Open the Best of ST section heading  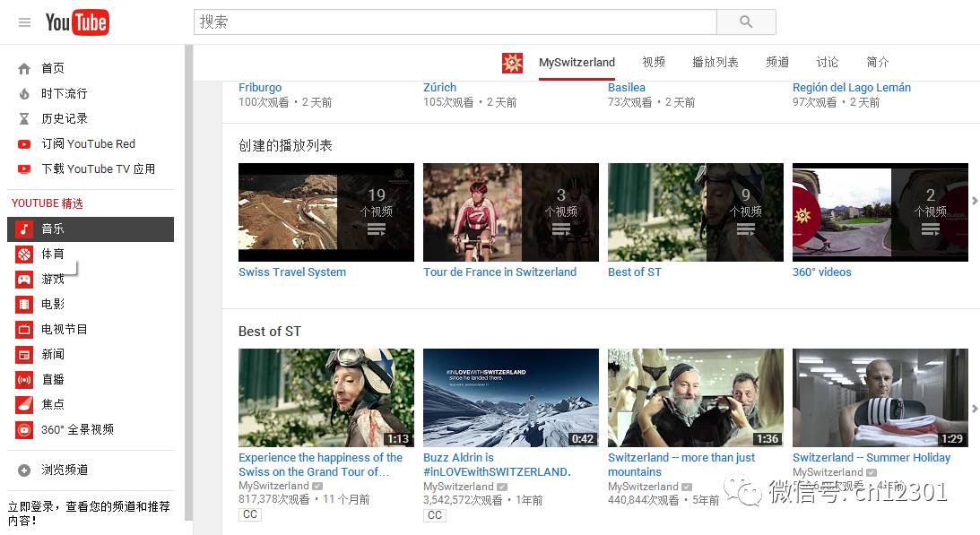[269, 332]
